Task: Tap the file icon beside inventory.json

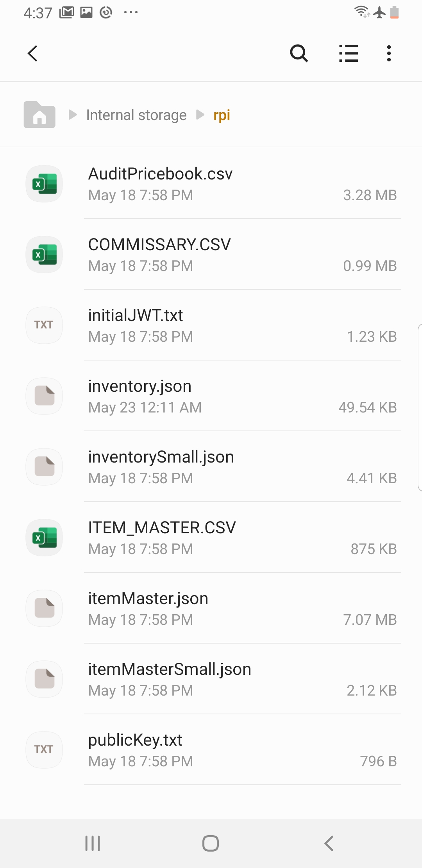Action: click(44, 396)
